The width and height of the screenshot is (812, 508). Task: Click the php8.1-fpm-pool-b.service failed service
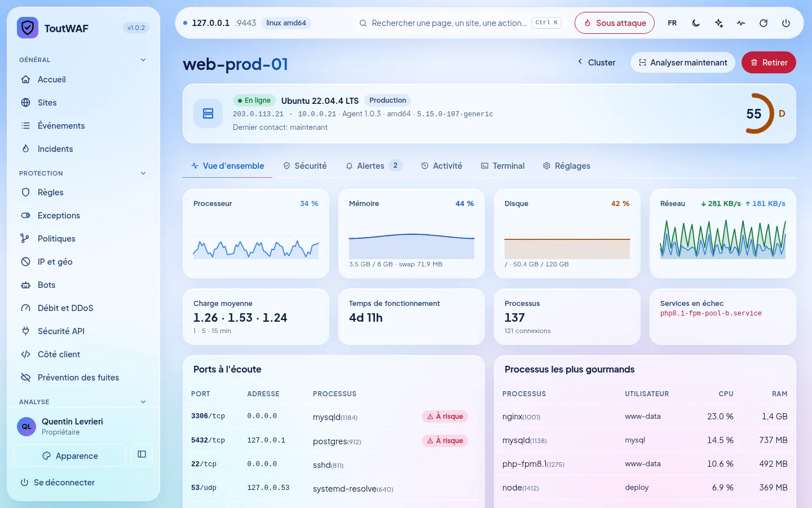coord(711,313)
